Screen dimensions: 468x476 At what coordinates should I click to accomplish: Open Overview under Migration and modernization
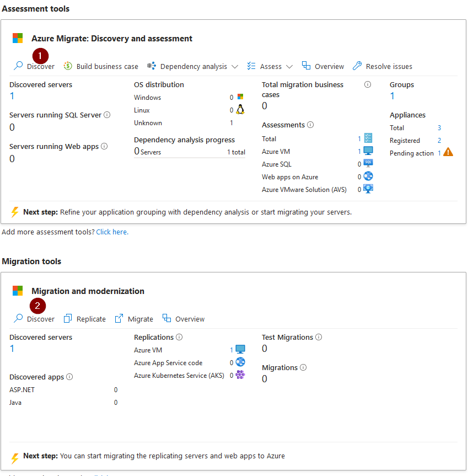click(184, 319)
